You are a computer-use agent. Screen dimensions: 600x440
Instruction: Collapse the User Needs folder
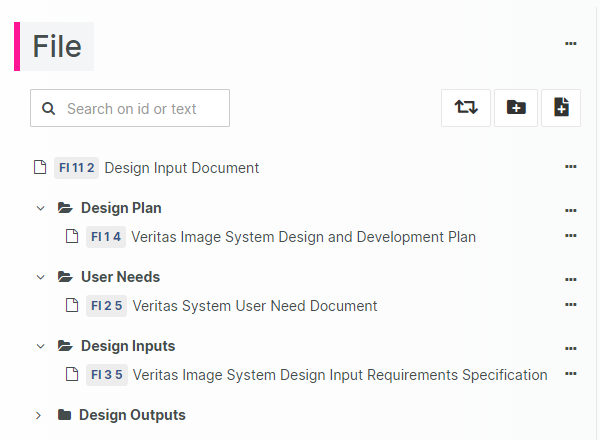40,277
